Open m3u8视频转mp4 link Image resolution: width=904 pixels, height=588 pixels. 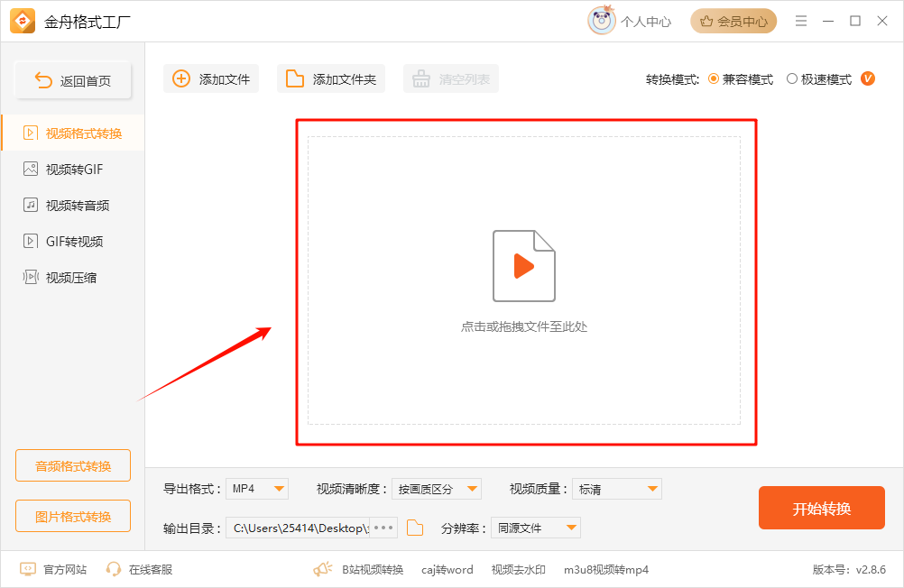click(x=606, y=570)
